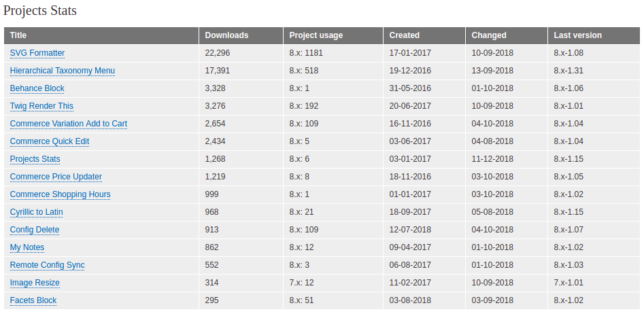
Task: Click the Changed column header
Action: (489, 35)
